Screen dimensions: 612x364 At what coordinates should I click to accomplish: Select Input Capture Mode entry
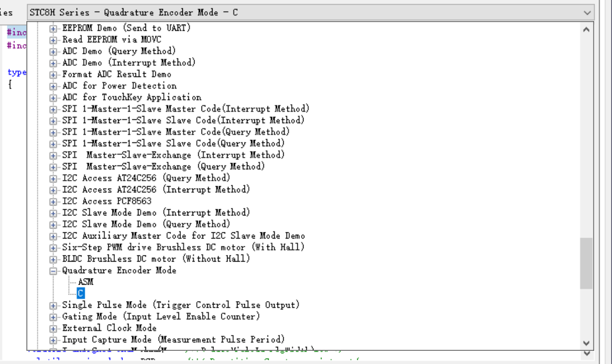[173, 340]
